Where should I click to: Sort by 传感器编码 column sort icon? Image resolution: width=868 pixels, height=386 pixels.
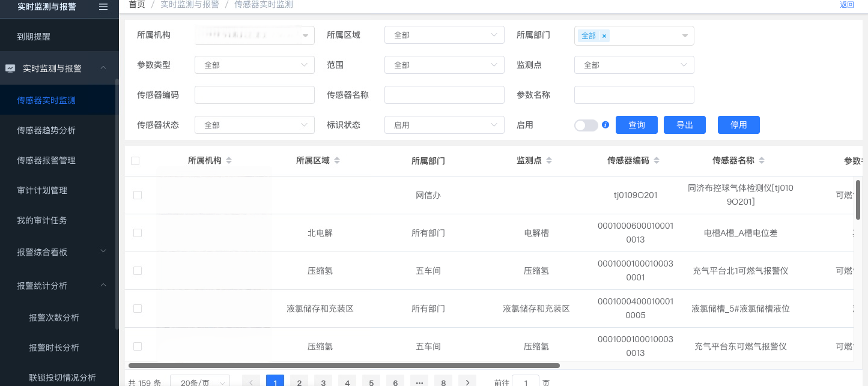(657, 161)
